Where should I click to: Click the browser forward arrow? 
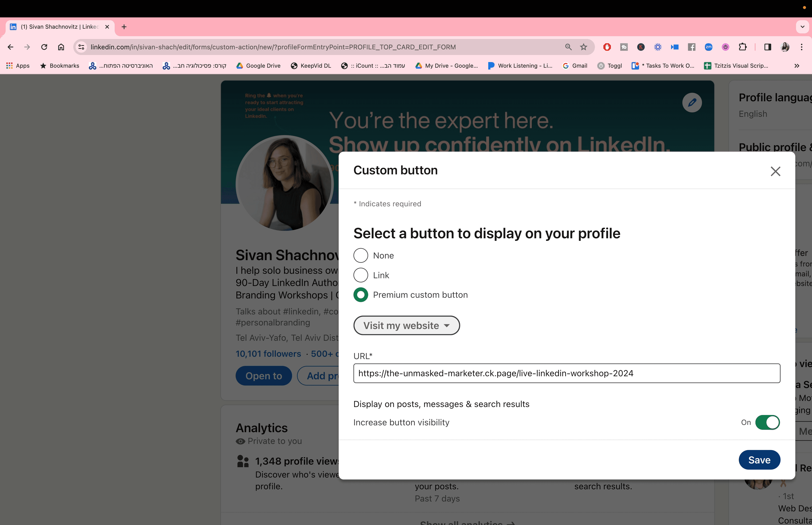[x=27, y=47]
